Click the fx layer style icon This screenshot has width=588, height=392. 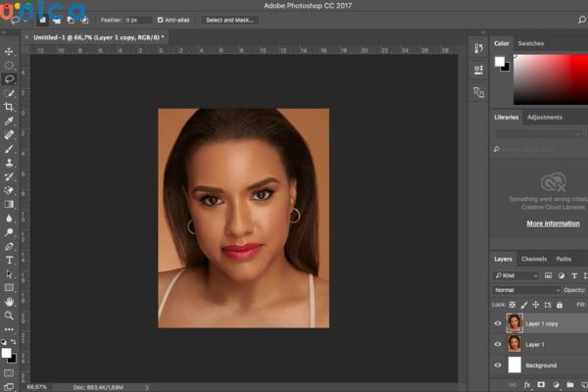pos(526,385)
